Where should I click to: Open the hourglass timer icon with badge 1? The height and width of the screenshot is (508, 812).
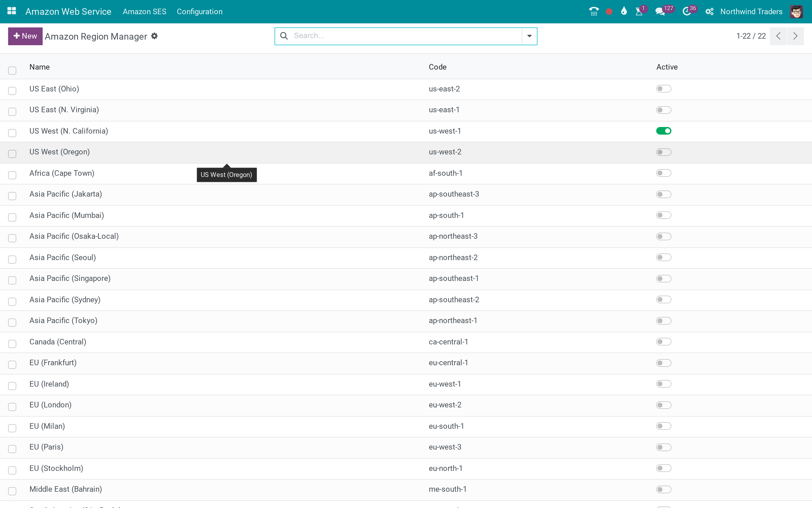pyautogui.click(x=639, y=11)
